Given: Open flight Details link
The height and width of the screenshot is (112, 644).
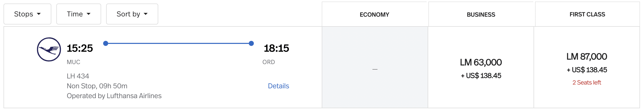Looking at the screenshot, I should (278, 86).
